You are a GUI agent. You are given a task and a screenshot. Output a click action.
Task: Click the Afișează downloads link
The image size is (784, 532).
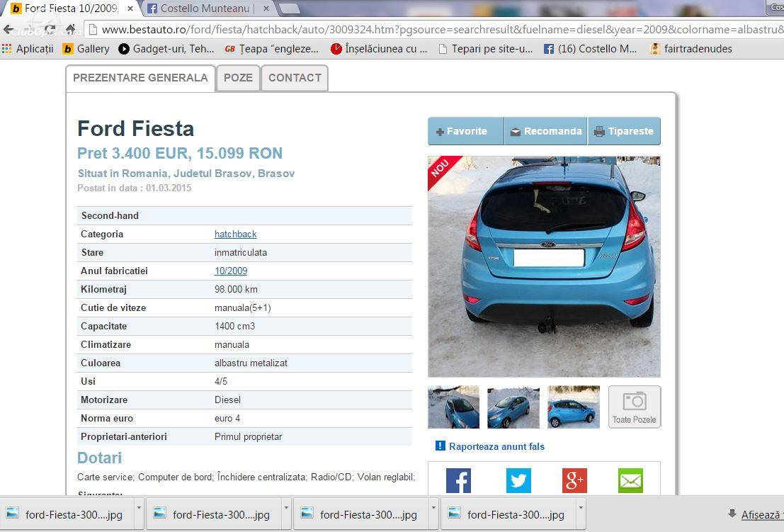(762, 514)
